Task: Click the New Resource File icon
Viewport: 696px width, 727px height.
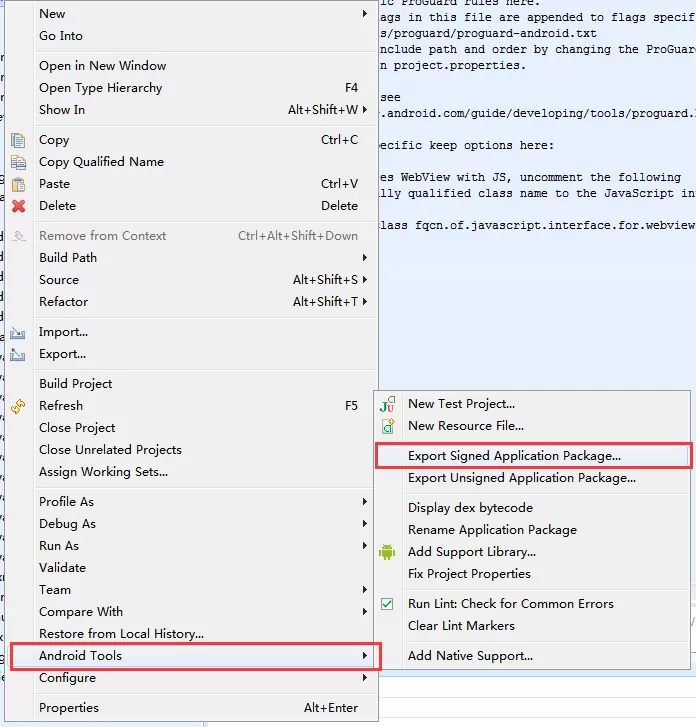Action: (387, 426)
